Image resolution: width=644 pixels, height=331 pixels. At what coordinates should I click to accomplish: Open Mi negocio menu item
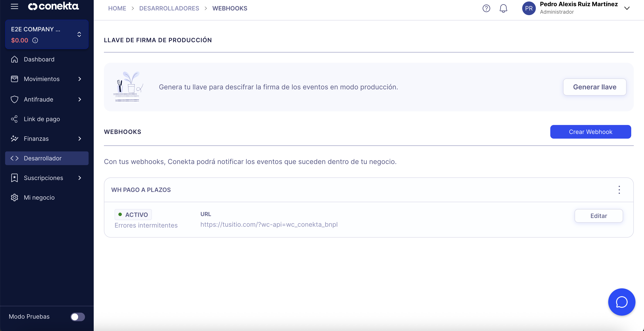pyautogui.click(x=47, y=197)
